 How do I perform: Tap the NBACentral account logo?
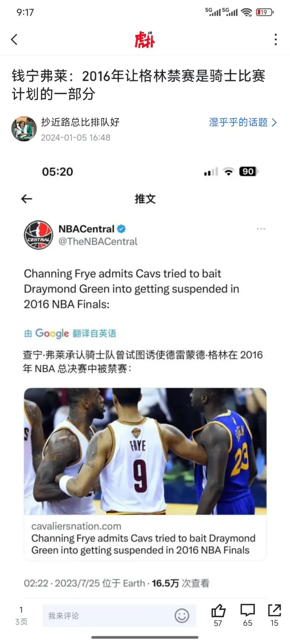[39, 235]
